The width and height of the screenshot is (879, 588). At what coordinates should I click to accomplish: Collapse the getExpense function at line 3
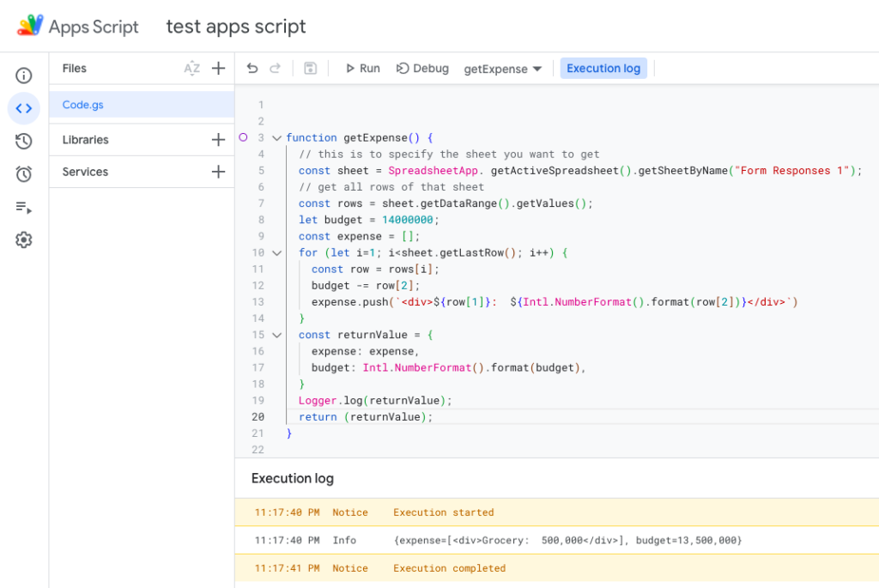pos(276,138)
